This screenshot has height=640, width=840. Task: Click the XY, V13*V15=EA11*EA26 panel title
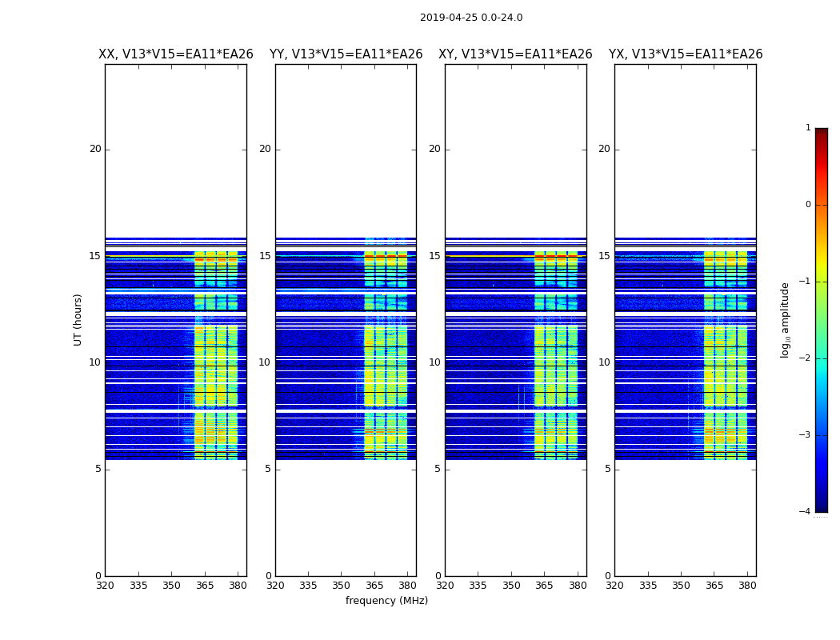tap(515, 54)
